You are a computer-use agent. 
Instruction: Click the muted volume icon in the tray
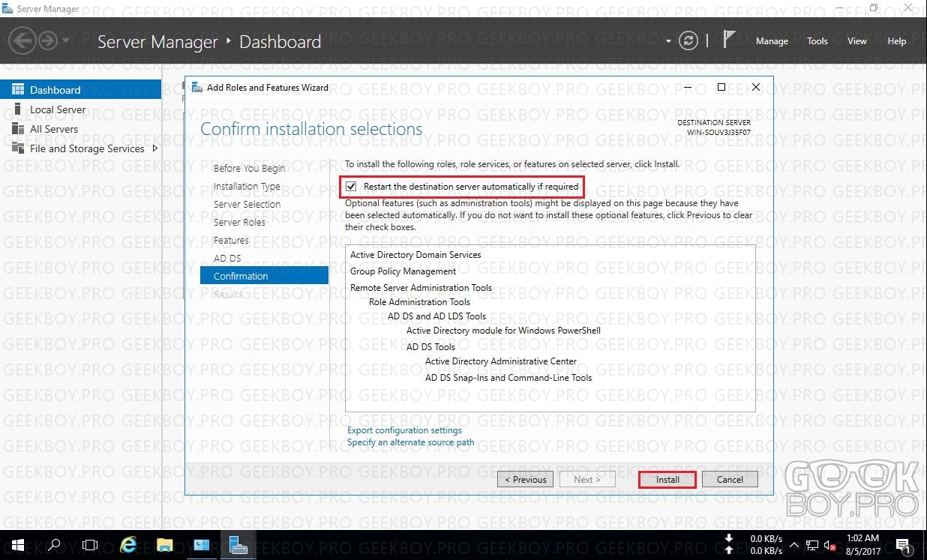[x=830, y=545]
